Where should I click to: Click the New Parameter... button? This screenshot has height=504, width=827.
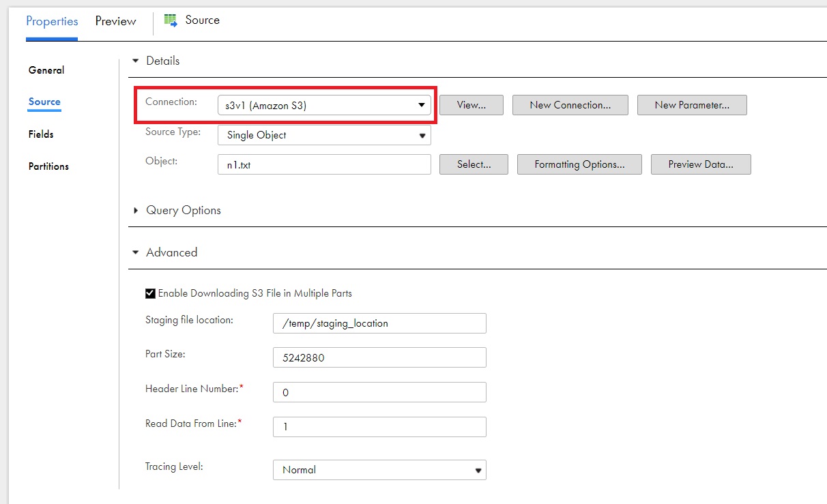[x=692, y=105]
